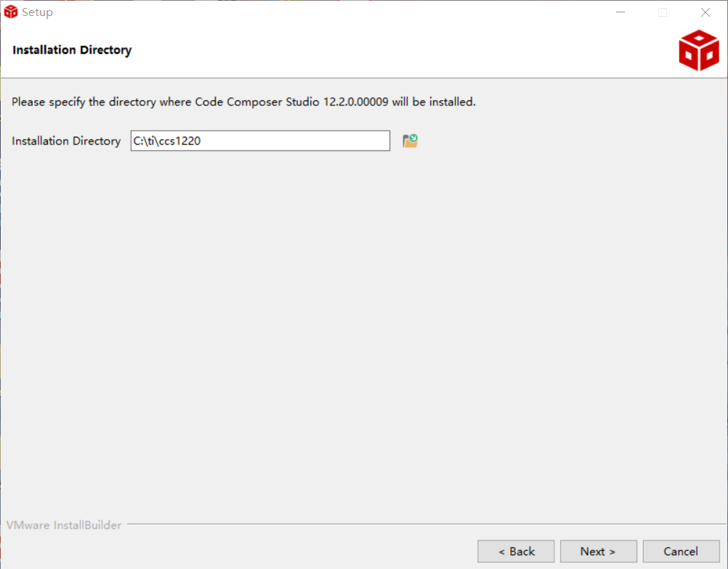Click the footer separator line beside VMware InstallBuilder
This screenshot has width=728, height=569.
(x=421, y=525)
